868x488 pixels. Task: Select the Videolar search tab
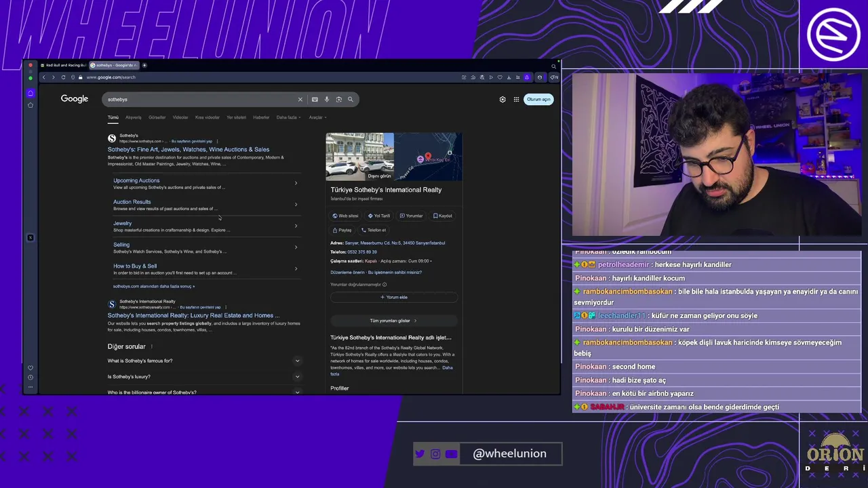pyautogui.click(x=180, y=117)
